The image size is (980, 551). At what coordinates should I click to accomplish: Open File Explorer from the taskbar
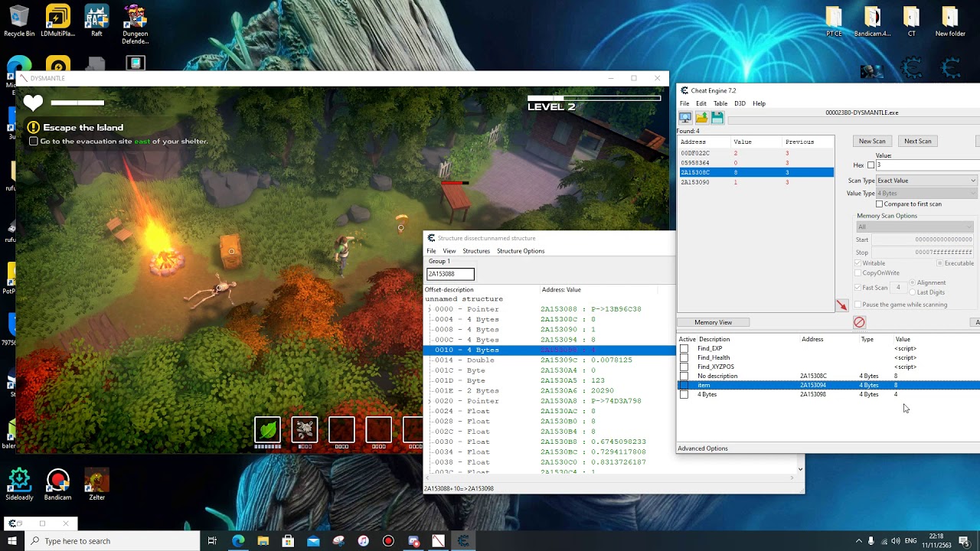(x=263, y=541)
